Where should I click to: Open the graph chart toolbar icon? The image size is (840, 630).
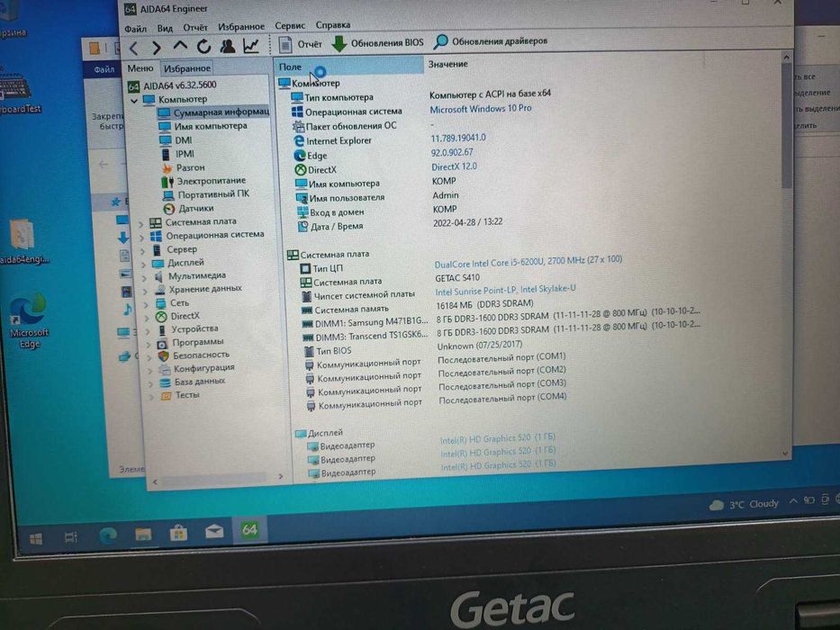click(251, 46)
